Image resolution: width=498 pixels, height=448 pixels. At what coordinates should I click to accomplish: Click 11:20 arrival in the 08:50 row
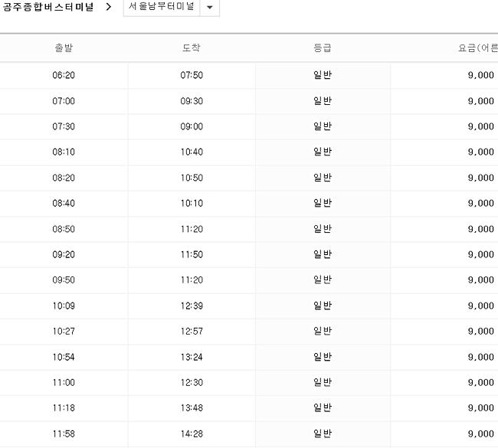coord(192,229)
